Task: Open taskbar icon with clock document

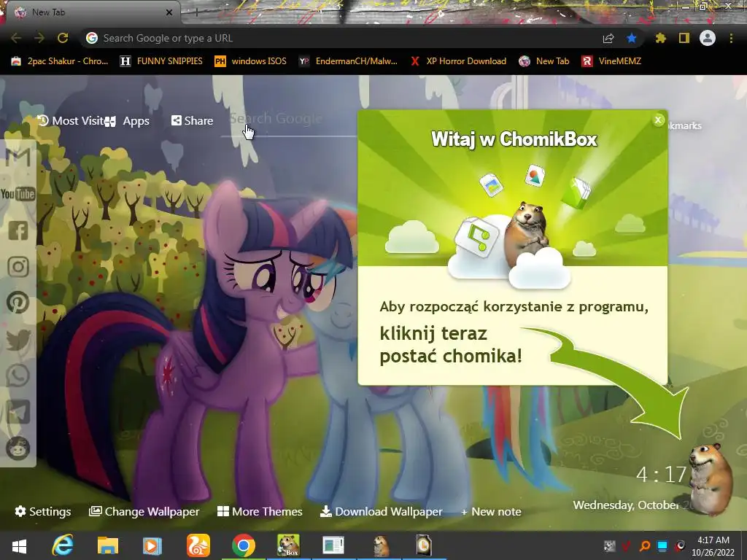Action: [x=424, y=545]
